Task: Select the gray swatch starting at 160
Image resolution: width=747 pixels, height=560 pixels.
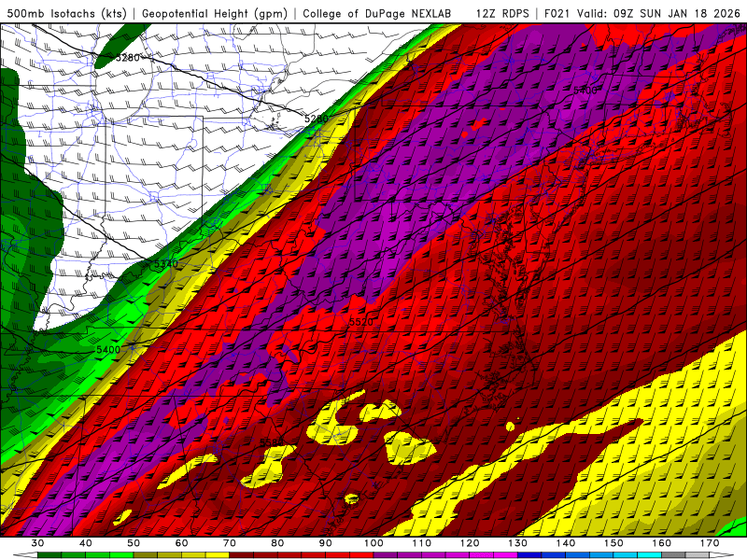Action: (673, 555)
